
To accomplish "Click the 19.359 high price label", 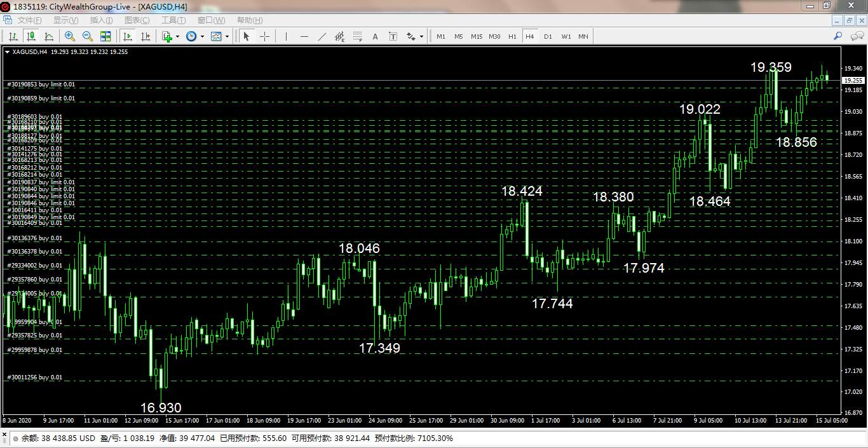I will (x=771, y=67).
